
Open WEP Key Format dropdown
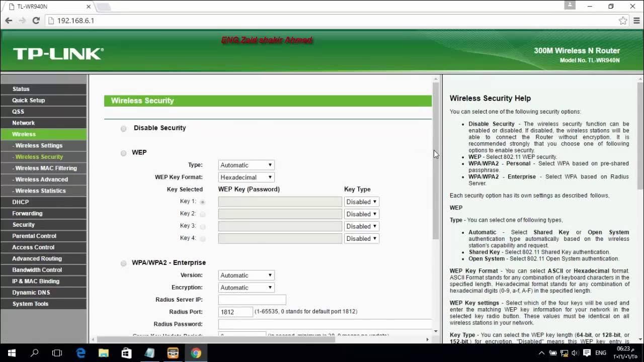247,177
